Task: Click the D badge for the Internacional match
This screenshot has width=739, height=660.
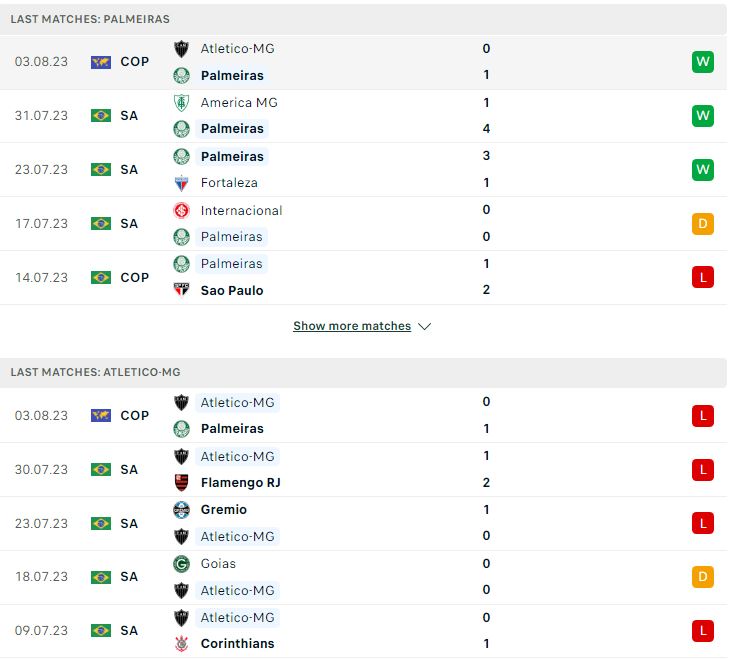Action: [703, 224]
